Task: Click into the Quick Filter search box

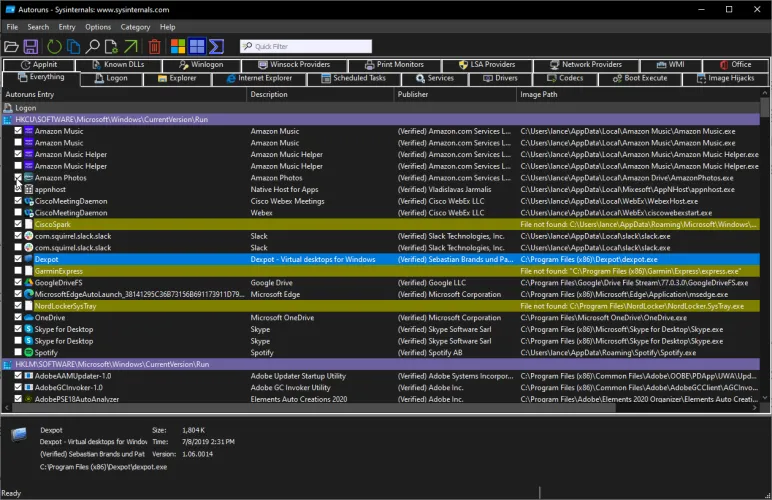Action: [305, 46]
